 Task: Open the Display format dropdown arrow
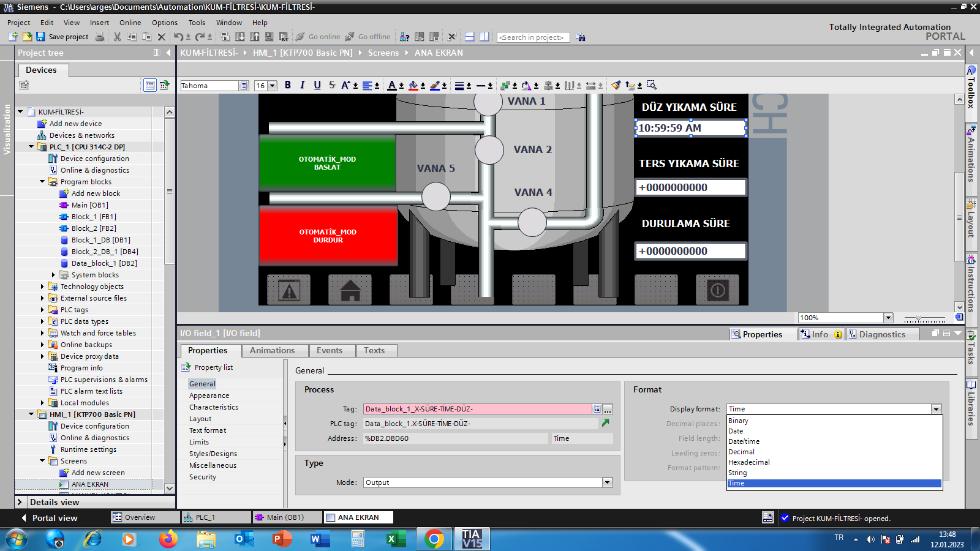pyautogui.click(x=936, y=409)
